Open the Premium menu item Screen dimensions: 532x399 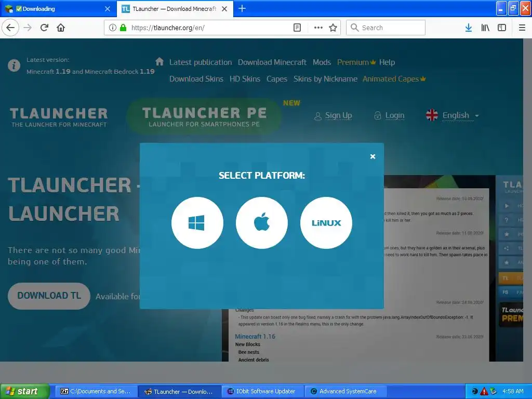(x=356, y=62)
